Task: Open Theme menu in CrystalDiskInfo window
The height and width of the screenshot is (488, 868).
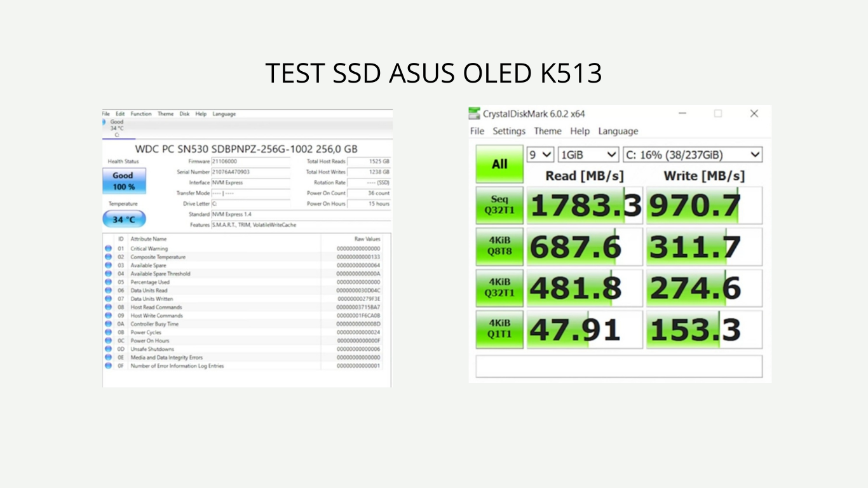Action: point(166,114)
